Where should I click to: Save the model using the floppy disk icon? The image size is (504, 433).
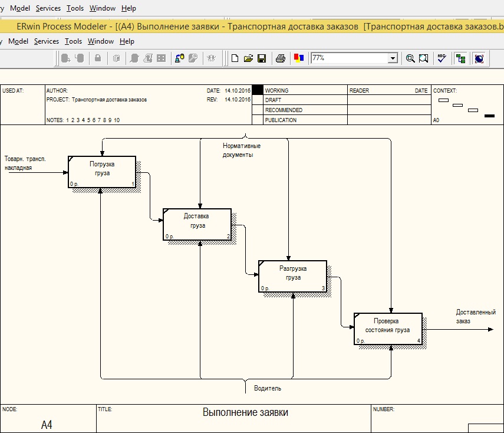point(262,58)
